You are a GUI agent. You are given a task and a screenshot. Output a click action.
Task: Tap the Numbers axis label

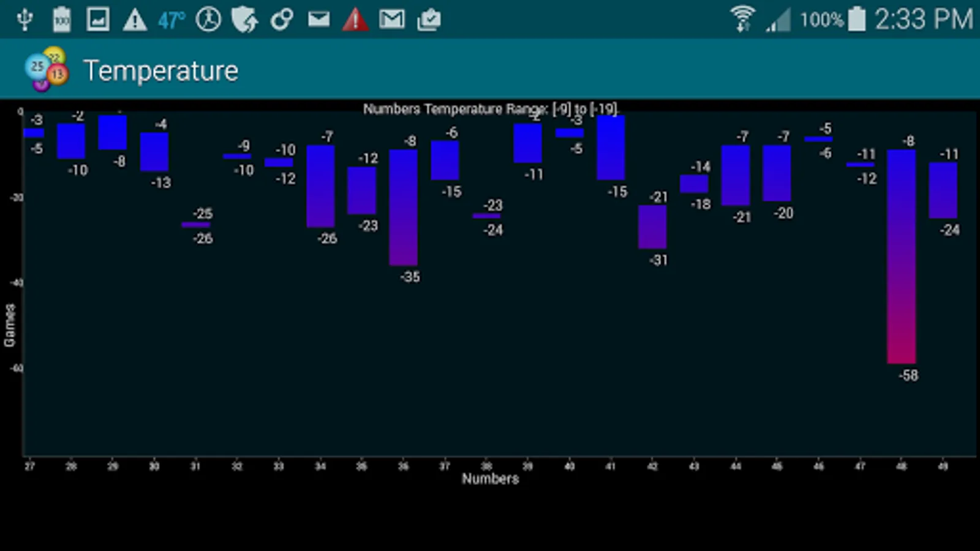[489, 479]
